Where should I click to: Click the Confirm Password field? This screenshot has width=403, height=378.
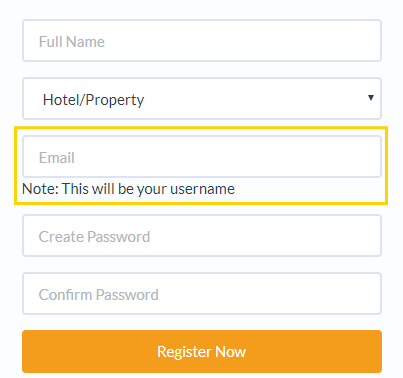click(202, 294)
